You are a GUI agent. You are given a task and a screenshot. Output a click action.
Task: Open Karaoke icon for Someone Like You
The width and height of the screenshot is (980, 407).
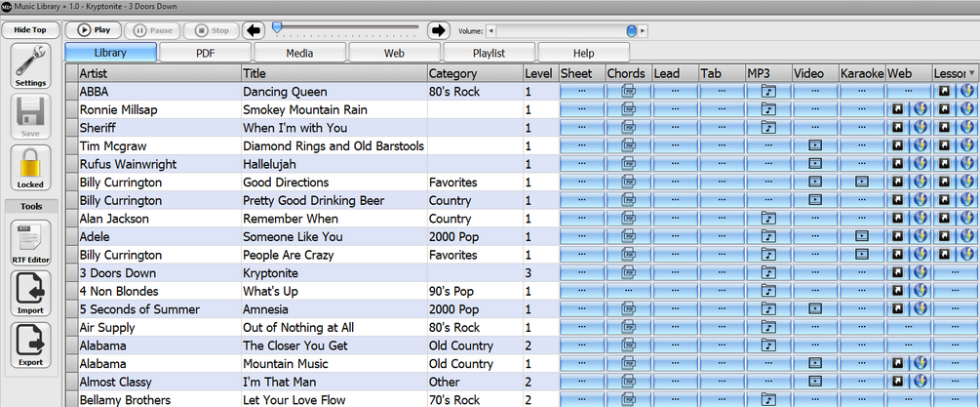click(x=862, y=236)
